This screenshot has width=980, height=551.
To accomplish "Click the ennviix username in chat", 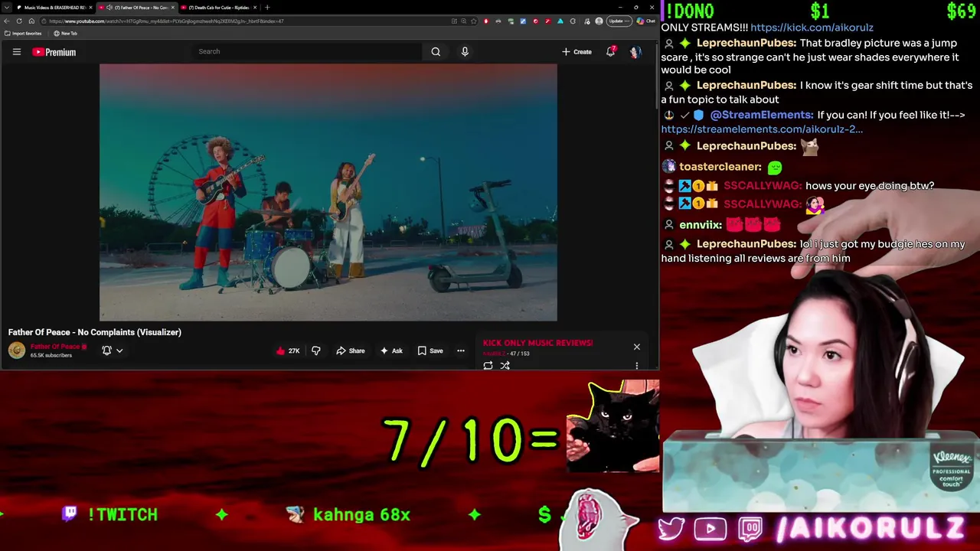I will 701,225.
